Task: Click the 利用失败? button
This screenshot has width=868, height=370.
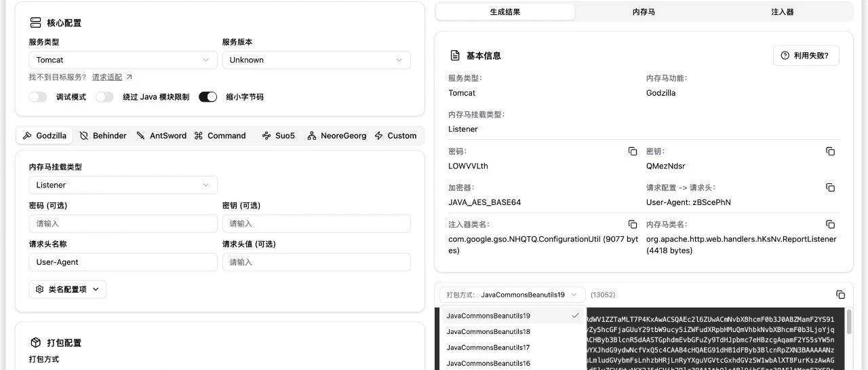Action: click(x=806, y=56)
